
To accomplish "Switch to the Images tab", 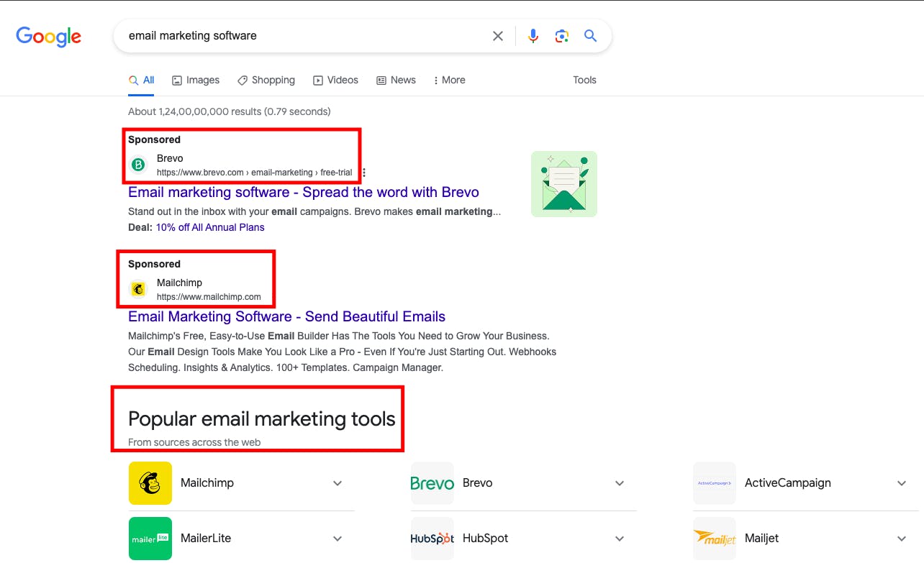I will (196, 80).
